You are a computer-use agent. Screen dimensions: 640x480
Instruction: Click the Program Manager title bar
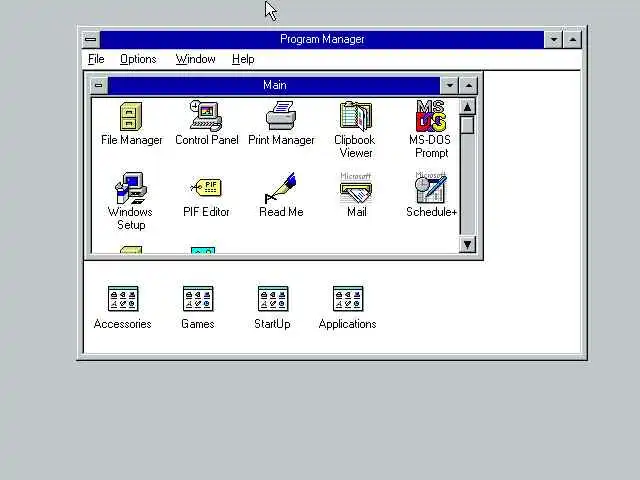pos(322,40)
